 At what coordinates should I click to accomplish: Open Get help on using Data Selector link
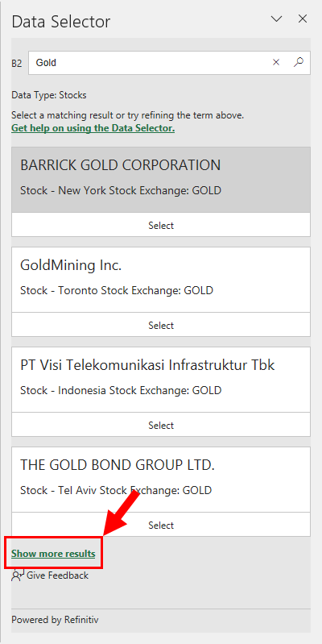click(x=93, y=128)
